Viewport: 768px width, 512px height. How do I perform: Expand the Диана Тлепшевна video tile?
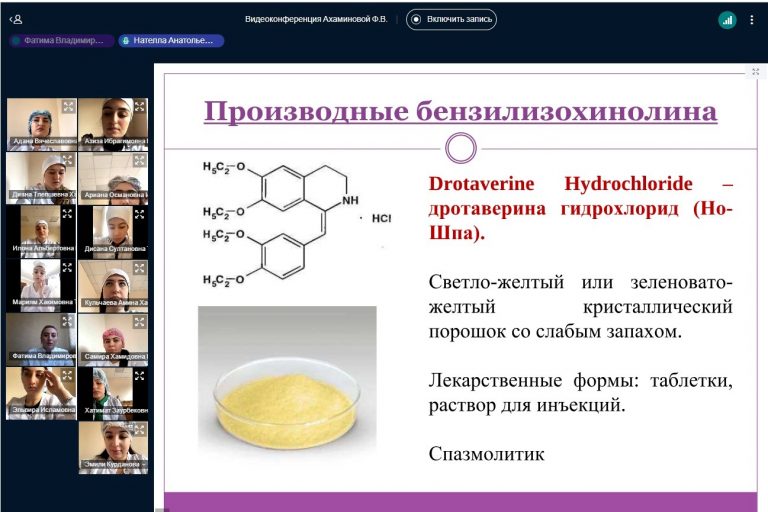coord(67,160)
